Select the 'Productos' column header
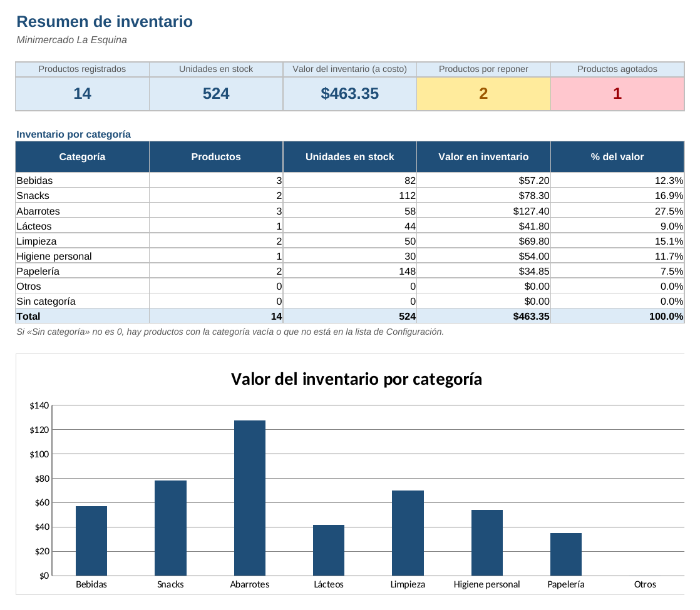The image size is (700, 610). [x=216, y=156]
